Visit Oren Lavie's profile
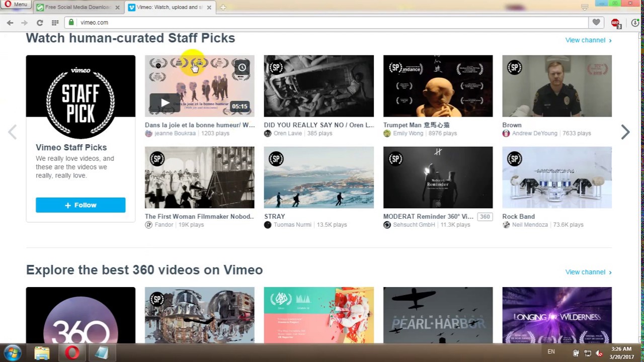Viewport: 644px width, 362px height. pos(289,133)
